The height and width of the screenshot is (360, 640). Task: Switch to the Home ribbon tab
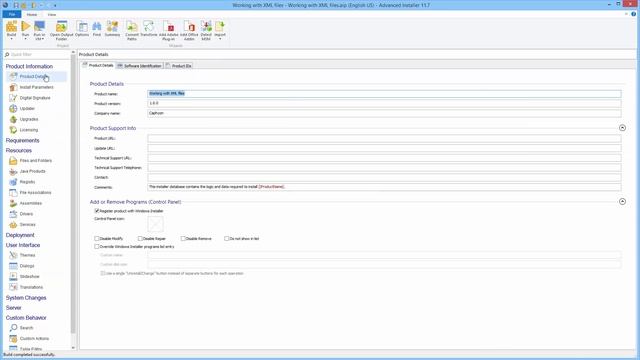[x=32, y=14]
